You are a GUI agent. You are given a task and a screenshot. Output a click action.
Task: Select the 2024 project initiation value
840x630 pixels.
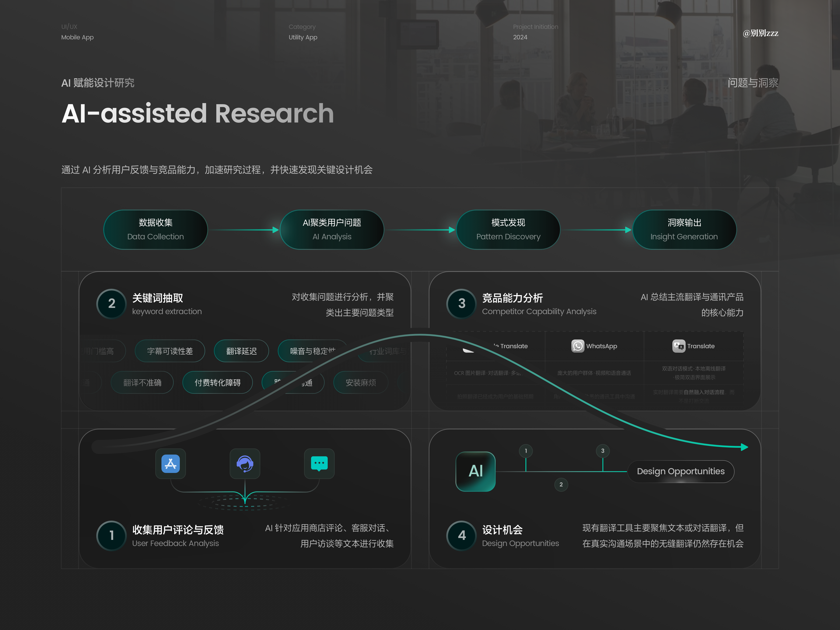(x=520, y=37)
